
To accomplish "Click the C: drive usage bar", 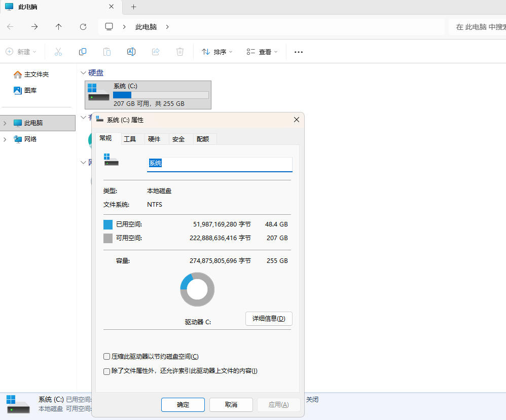I will click(160, 95).
